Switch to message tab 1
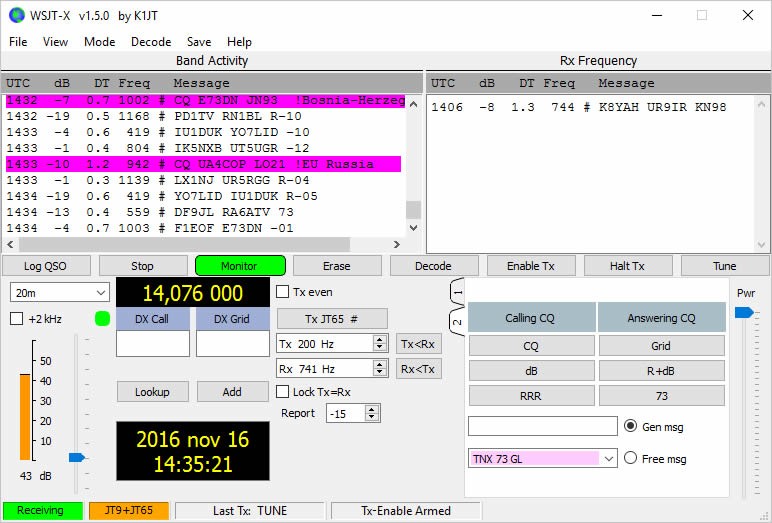The height and width of the screenshot is (523, 772). (x=457, y=292)
